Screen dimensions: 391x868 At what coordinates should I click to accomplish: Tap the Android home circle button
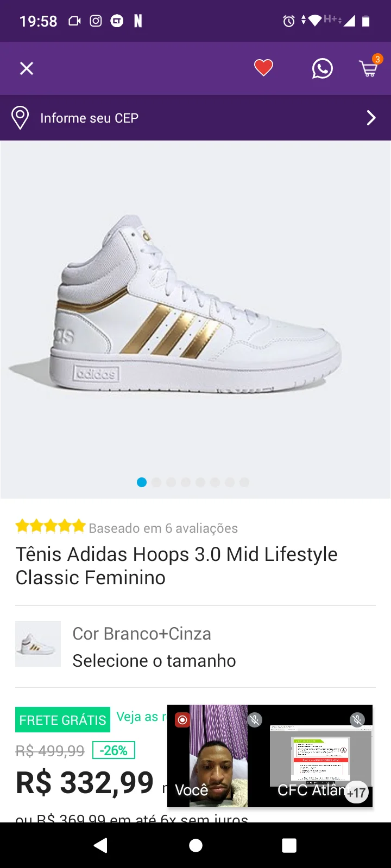tap(195, 845)
